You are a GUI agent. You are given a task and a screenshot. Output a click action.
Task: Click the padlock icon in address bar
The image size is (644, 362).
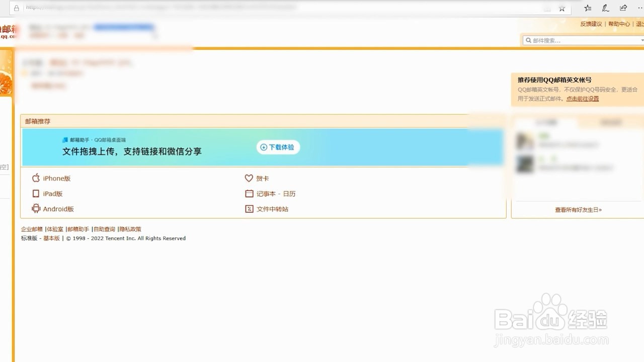coord(17,8)
